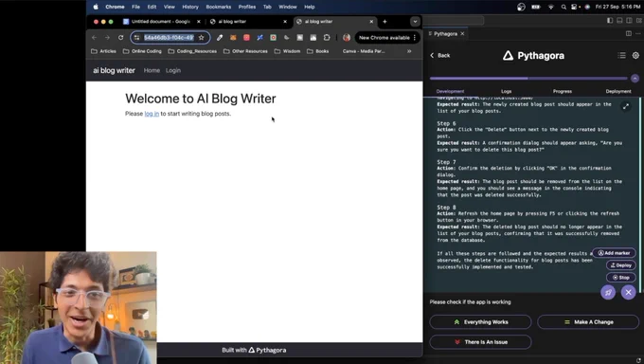
Task: Click the ai blog writer site title
Action: [114, 70]
